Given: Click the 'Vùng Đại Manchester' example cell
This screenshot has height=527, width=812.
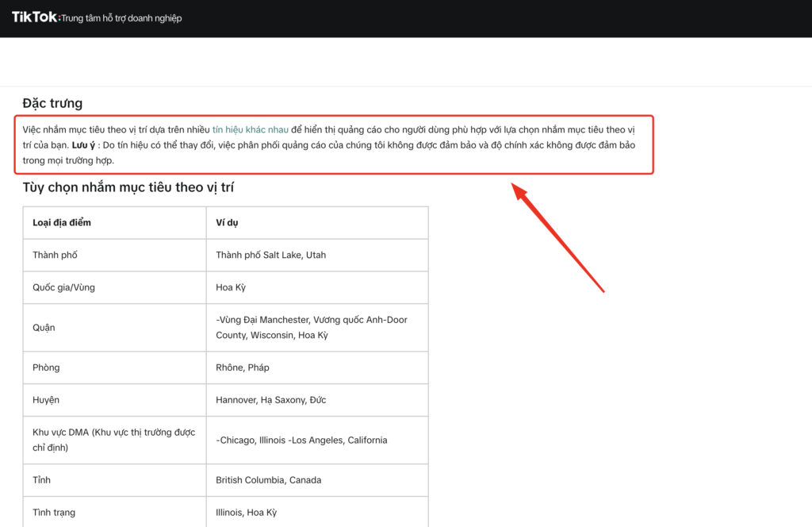Looking at the screenshot, I should pos(311,327).
